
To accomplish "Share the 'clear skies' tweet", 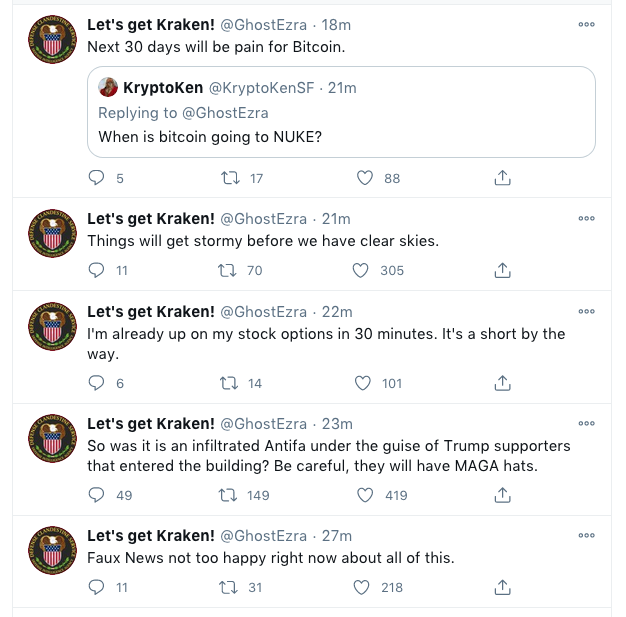I will tap(503, 270).
